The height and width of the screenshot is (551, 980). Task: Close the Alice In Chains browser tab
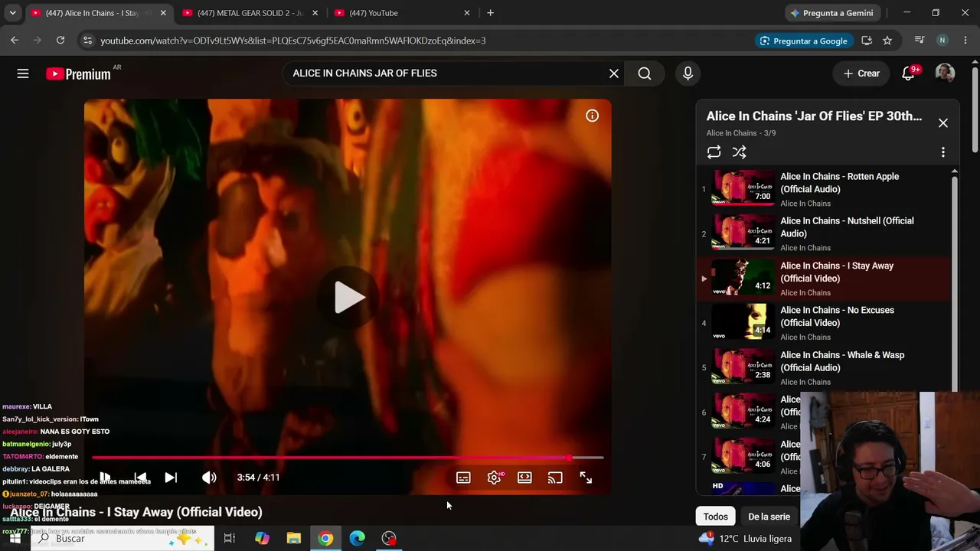163,13
